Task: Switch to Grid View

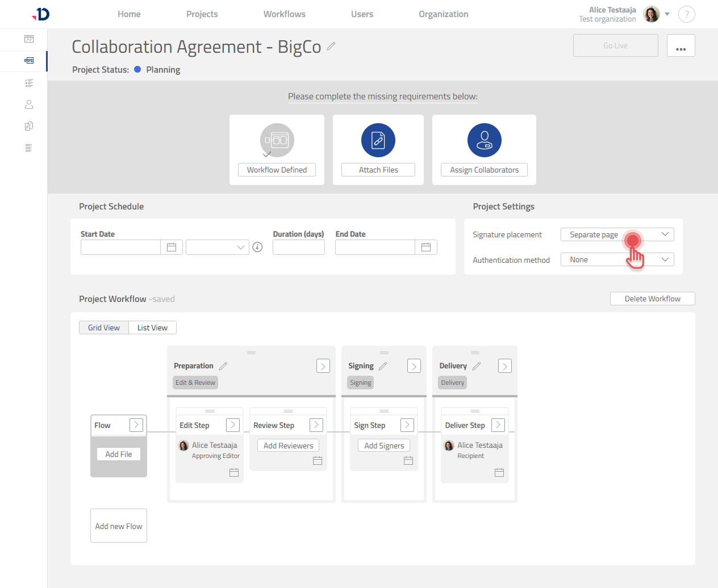Action: 104,327
